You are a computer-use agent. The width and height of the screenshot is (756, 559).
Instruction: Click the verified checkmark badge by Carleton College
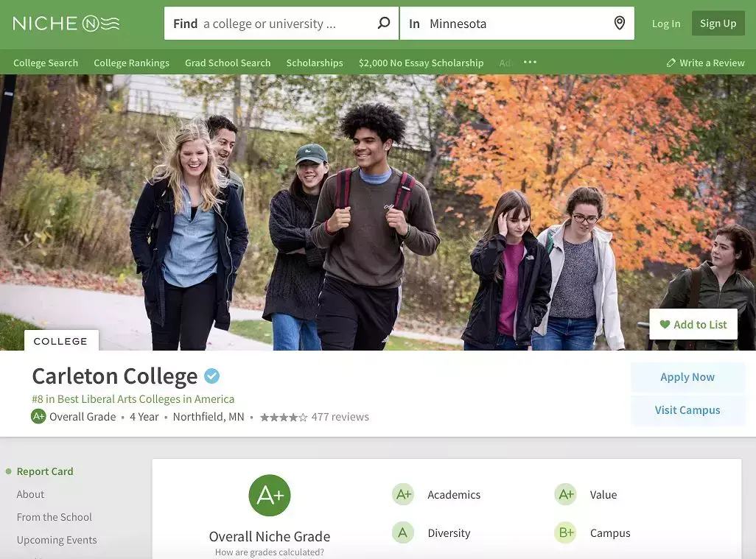(x=211, y=376)
